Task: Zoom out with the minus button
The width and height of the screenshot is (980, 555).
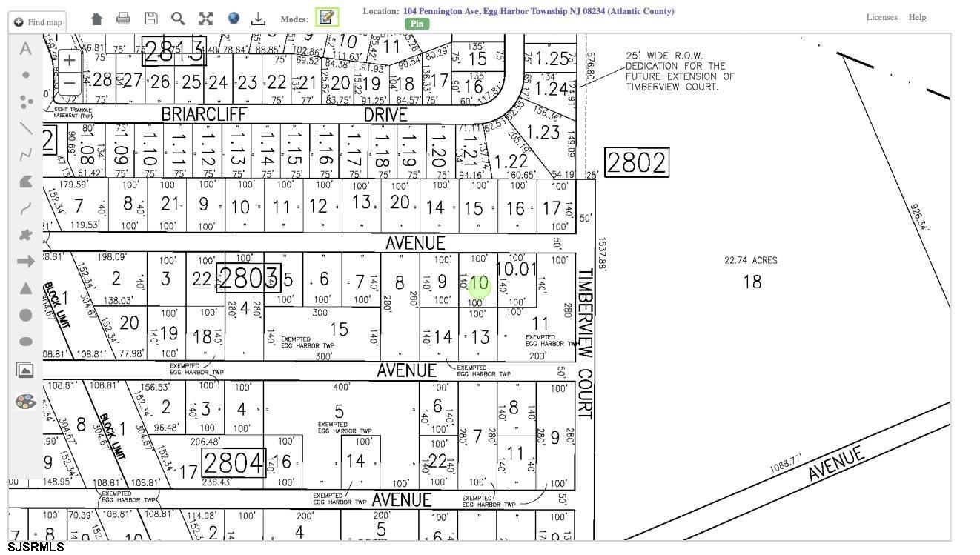Action: pos(69,82)
